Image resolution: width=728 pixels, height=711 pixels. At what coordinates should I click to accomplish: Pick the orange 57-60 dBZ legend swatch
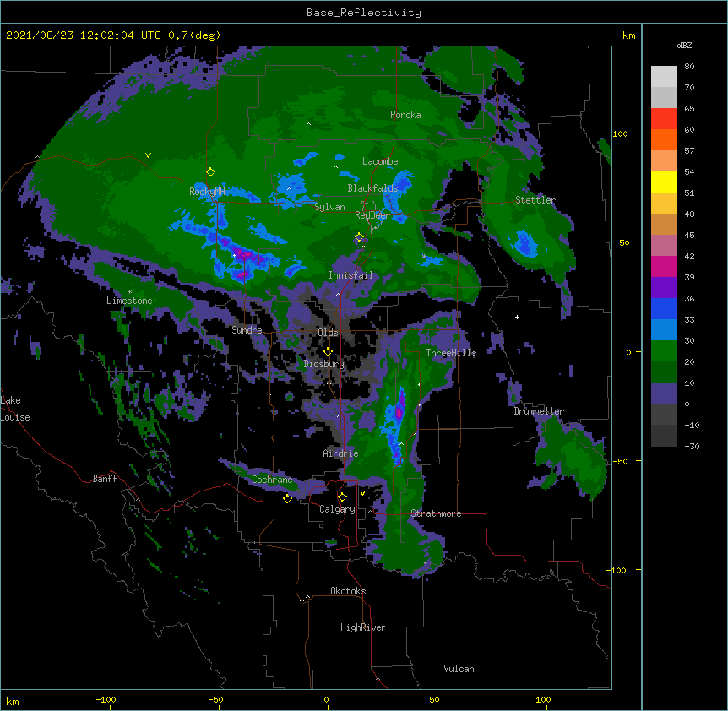[664, 139]
